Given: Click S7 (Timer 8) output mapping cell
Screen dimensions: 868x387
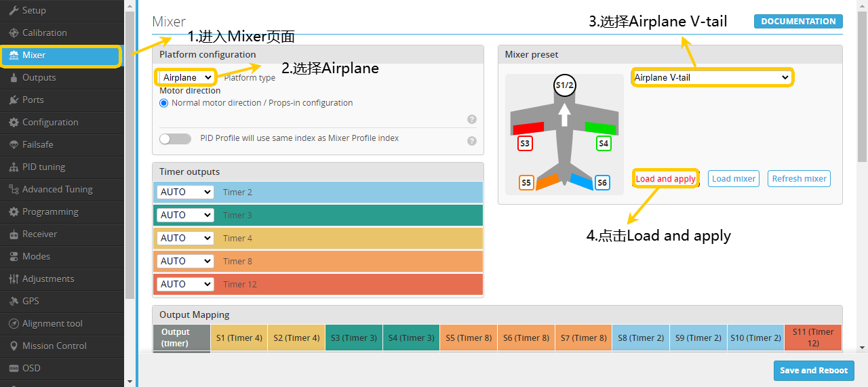Looking at the screenshot, I should coord(584,338).
